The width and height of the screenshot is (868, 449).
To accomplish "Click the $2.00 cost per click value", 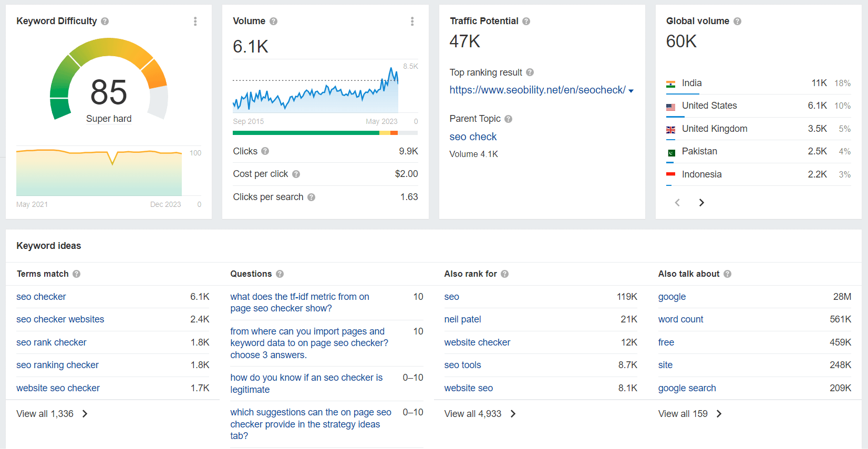I will click(x=406, y=174).
